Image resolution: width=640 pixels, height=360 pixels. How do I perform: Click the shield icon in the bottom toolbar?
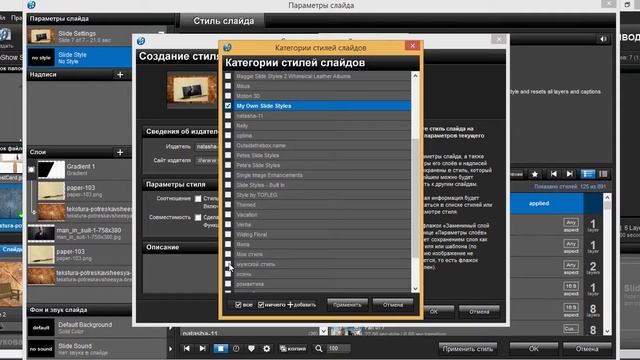(251, 349)
